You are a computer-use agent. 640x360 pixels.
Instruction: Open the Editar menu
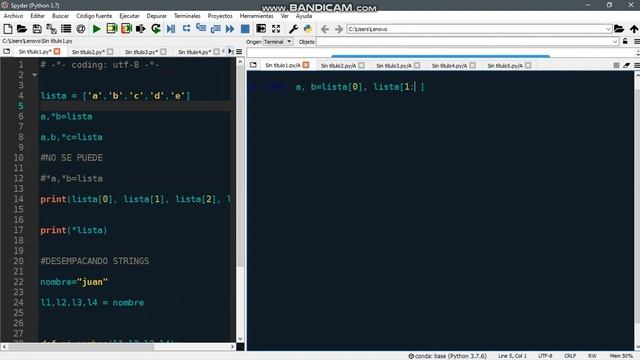pos(38,16)
